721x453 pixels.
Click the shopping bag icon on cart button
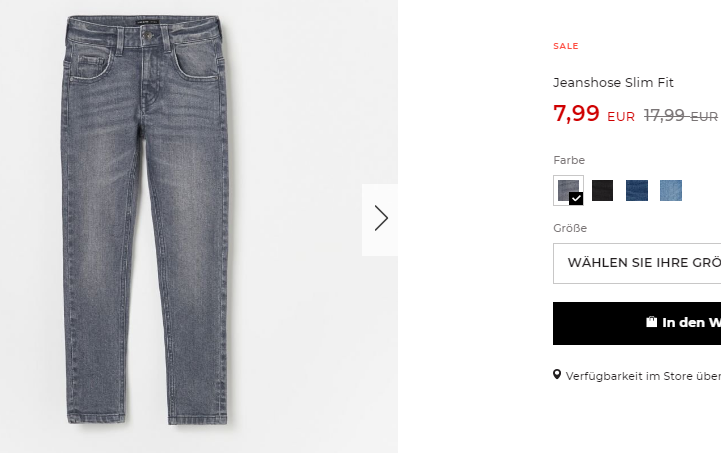(x=651, y=322)
